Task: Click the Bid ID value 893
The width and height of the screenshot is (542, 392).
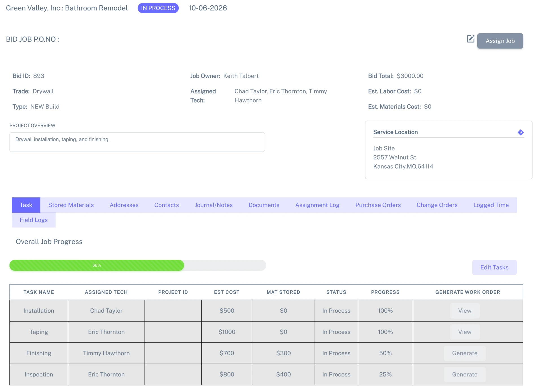Action: 39,76
